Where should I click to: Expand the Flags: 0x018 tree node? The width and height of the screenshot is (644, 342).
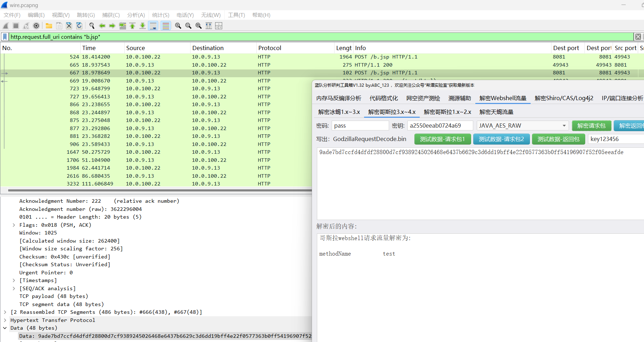[14, 225]
